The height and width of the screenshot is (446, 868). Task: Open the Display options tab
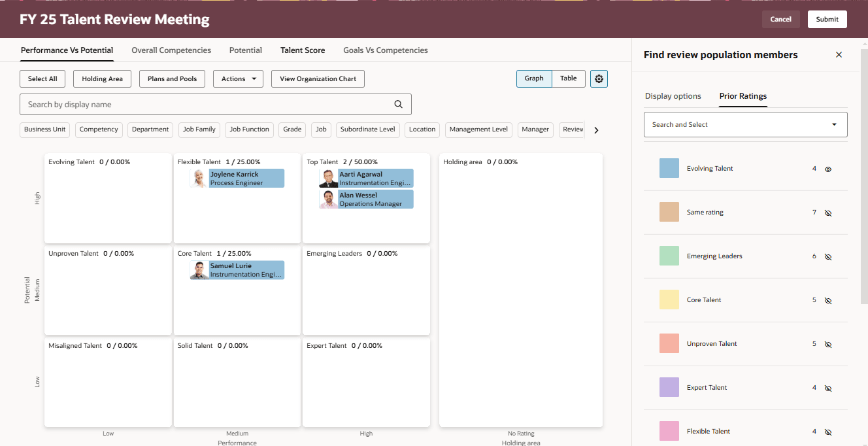pos(673,95)
